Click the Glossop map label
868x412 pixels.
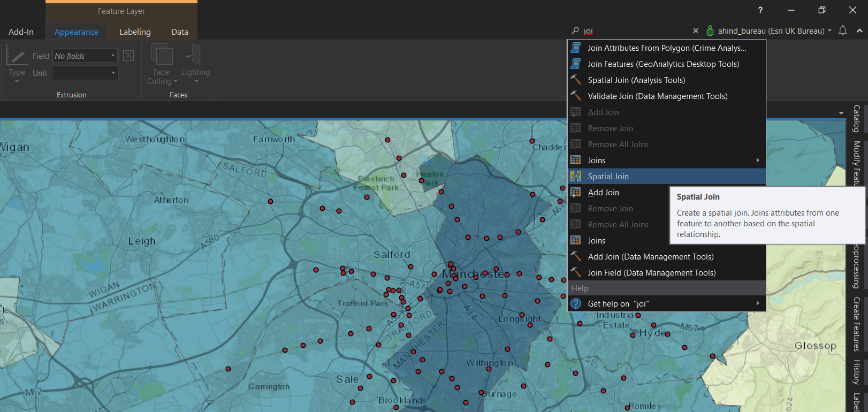pos(815,346)
